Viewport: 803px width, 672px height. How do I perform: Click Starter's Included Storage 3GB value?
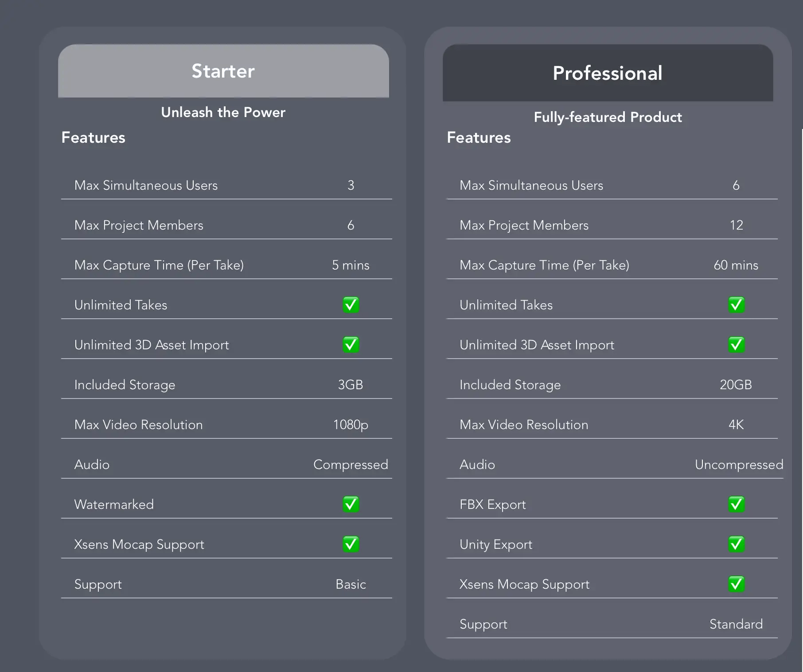point(351,385)
